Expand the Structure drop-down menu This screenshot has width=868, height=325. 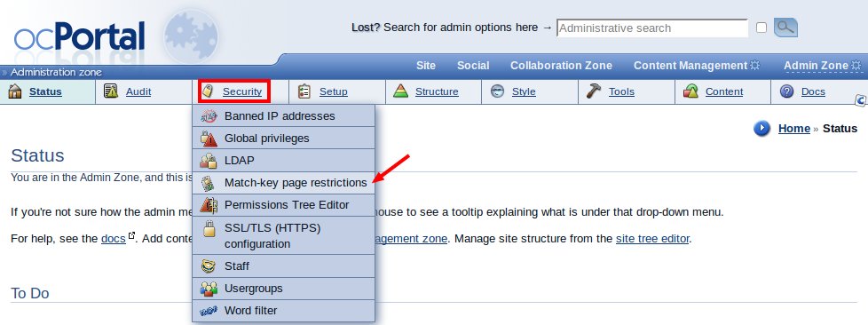[x=437, y=92]
